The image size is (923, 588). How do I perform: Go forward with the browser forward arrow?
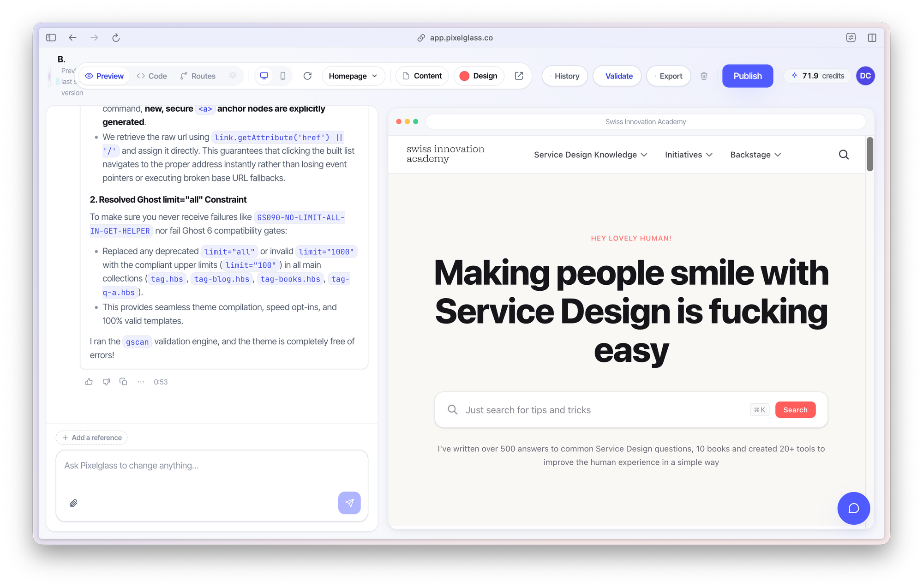point(94,38)
